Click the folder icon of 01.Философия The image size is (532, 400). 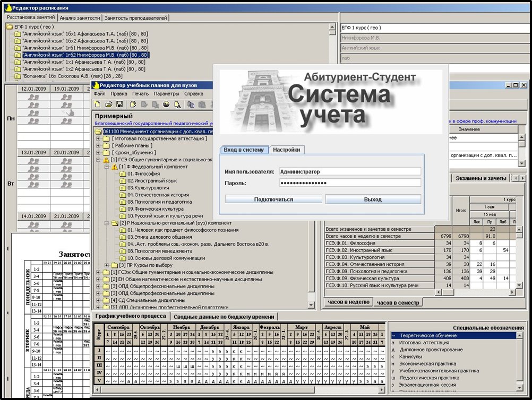click(123, 174)
